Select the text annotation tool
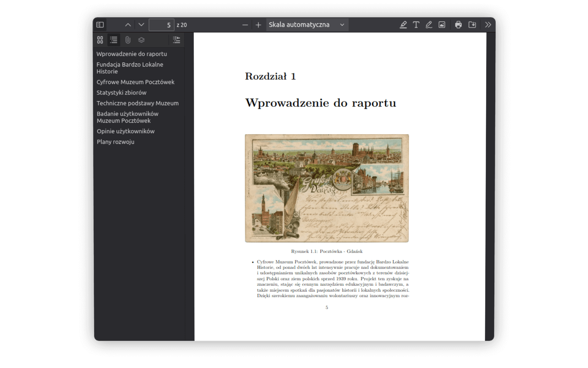The width and height of the screenshot is (588, 368). tap(416, 25)
